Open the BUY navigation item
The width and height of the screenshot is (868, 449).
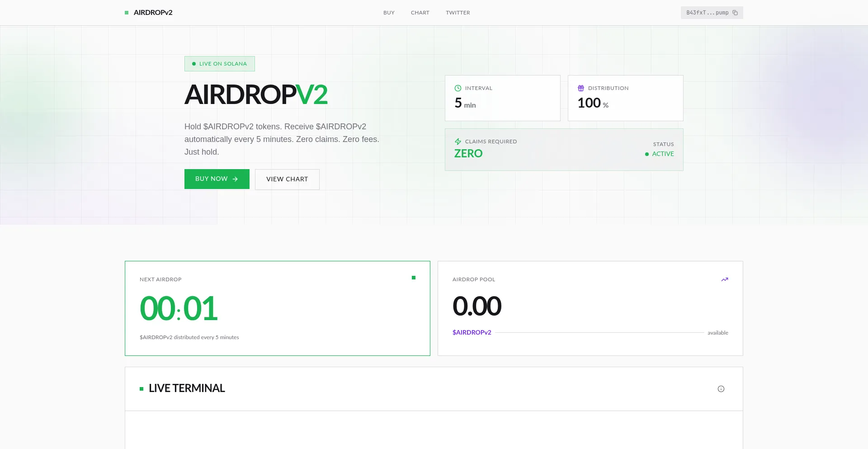point(389,13)
